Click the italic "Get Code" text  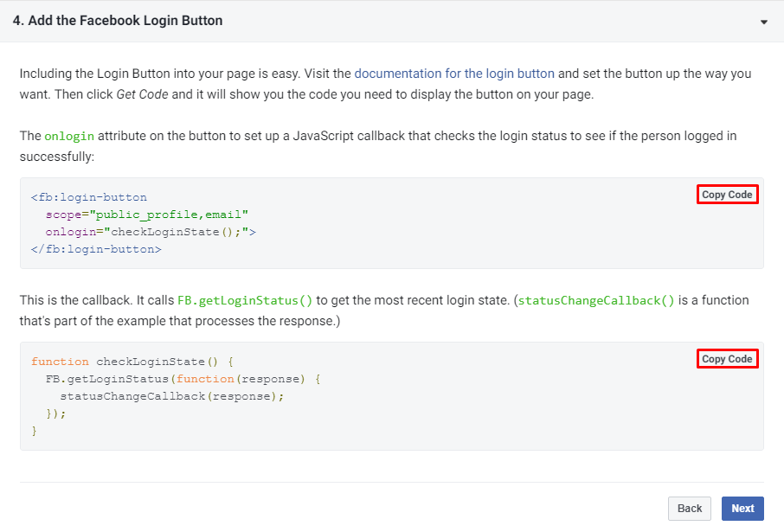(x=142, y=94)
